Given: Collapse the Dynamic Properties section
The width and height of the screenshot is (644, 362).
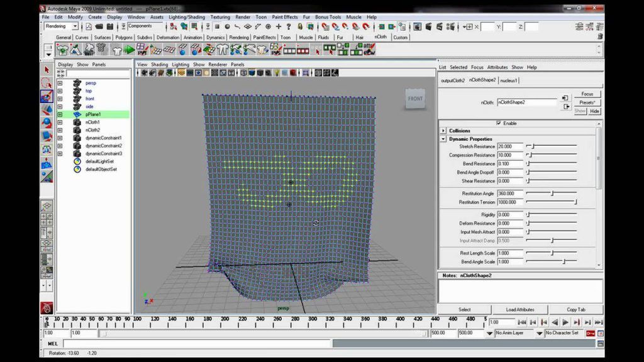Looking at the screenshot, I should coord(443,139).
